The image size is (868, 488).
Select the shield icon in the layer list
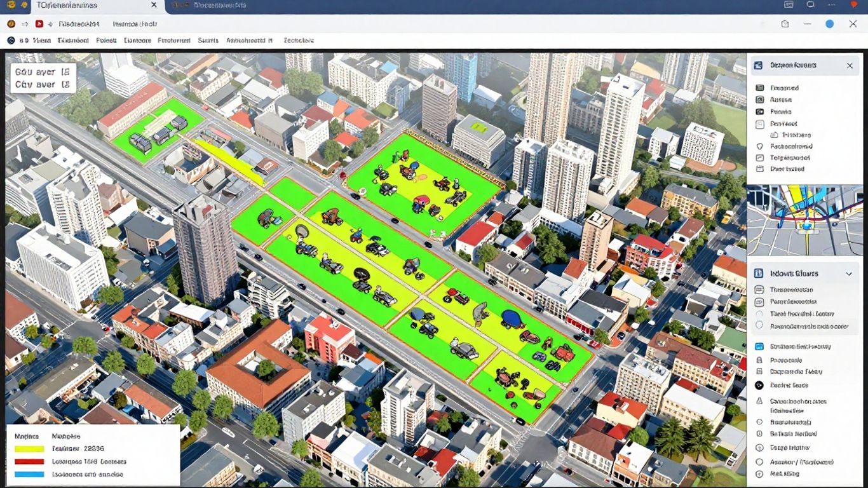pos(759,146)
